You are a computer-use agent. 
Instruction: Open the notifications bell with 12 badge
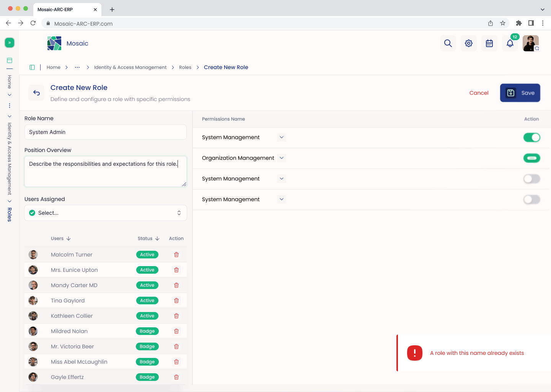pyautogui.click(x=510, y=43)
